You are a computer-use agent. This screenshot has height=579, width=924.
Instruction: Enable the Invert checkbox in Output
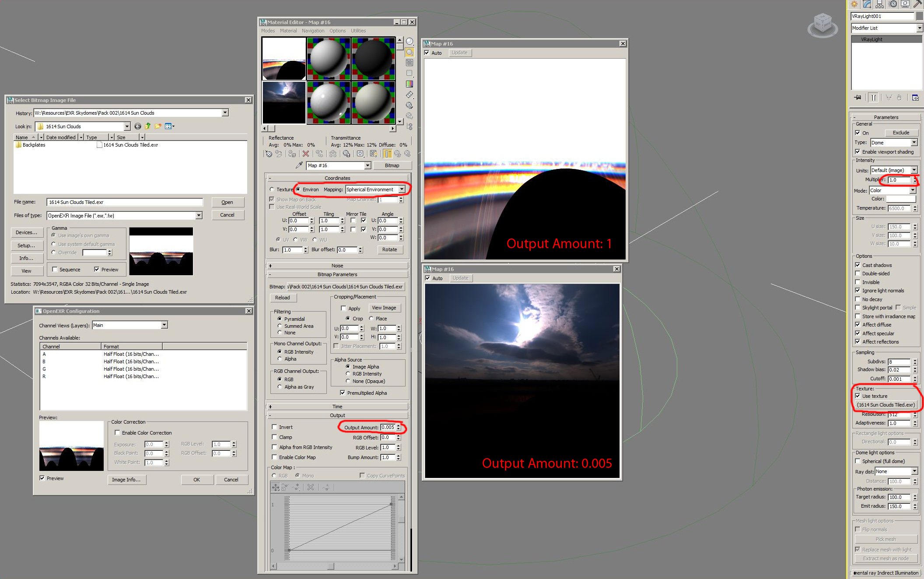click(x=274, y=427)
